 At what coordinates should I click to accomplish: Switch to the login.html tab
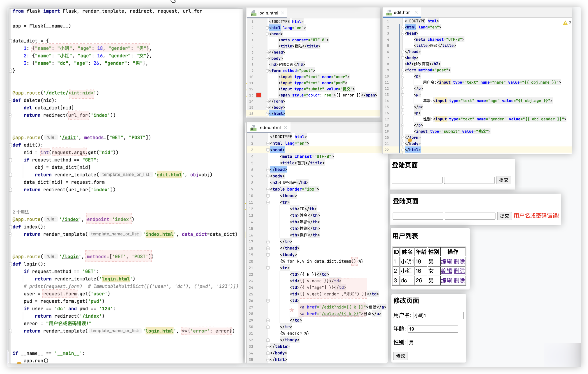(x=268, y=13)
